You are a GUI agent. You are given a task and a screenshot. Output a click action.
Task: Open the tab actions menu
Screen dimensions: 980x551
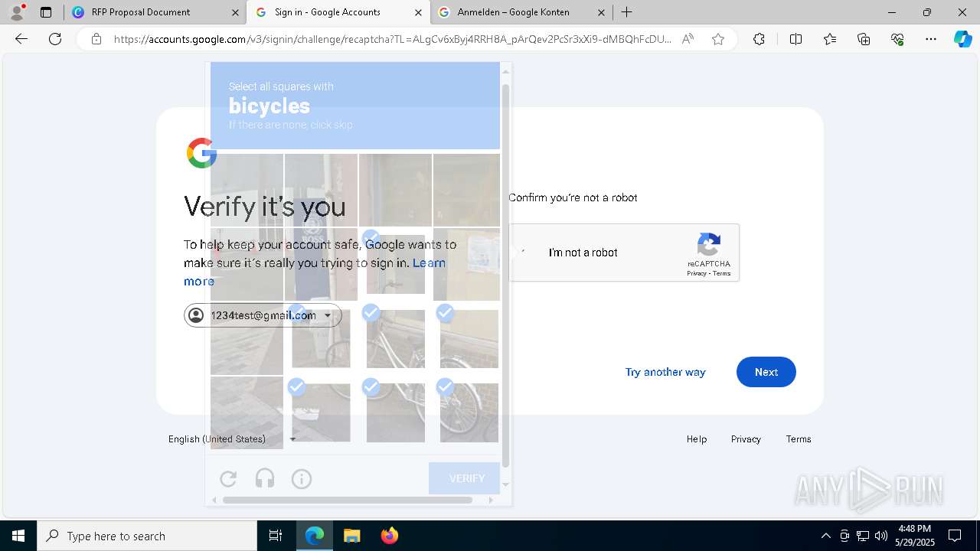click(x=46, y=12)
